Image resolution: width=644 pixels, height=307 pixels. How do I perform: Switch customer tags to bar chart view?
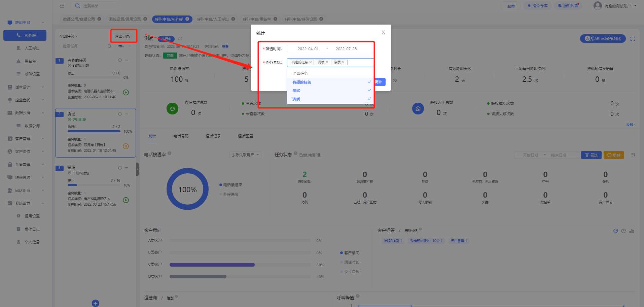point(632,231)
